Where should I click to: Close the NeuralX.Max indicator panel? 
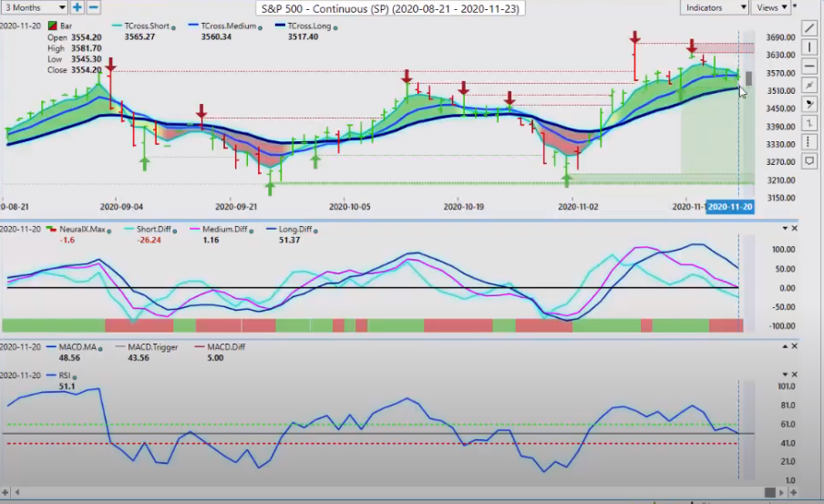coord(794,228)
